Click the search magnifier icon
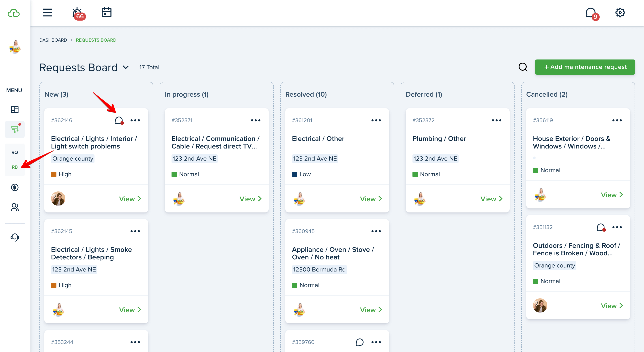 (x=523, y=67)
